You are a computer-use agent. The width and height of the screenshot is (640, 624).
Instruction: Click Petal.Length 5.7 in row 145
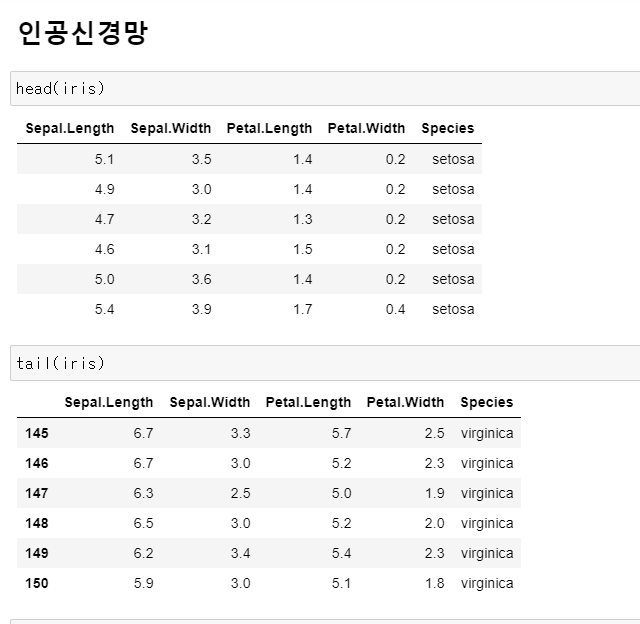(342, 433)
